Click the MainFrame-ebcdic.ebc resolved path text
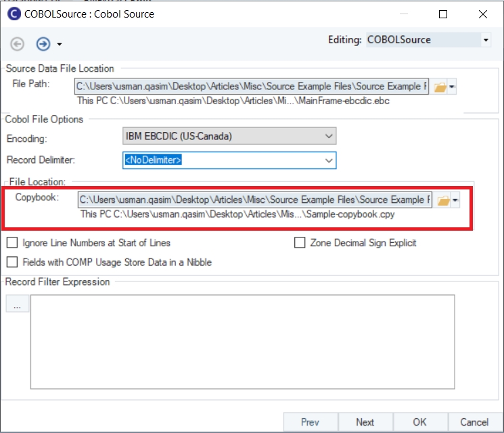The image size is (504, 433). coord(233,101)
